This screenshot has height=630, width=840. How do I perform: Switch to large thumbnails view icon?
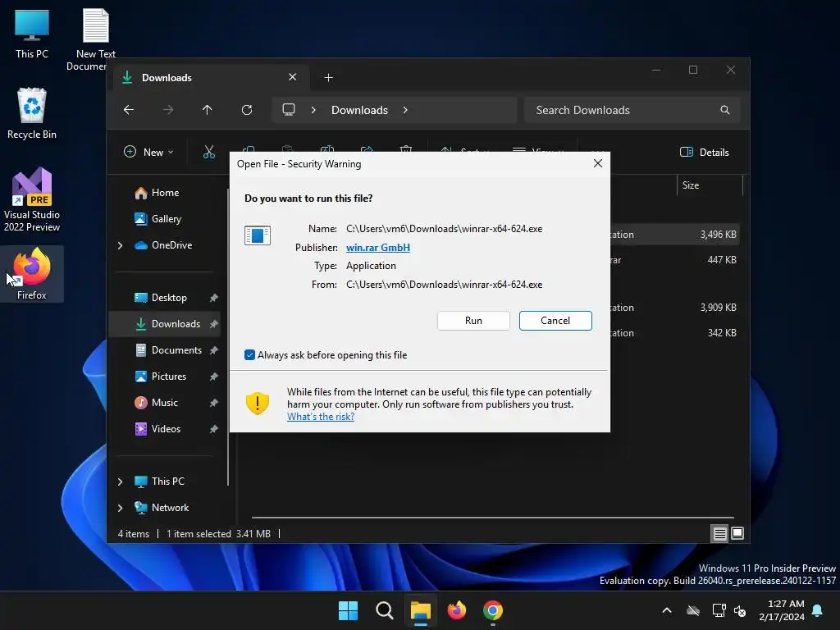[737, 533]
